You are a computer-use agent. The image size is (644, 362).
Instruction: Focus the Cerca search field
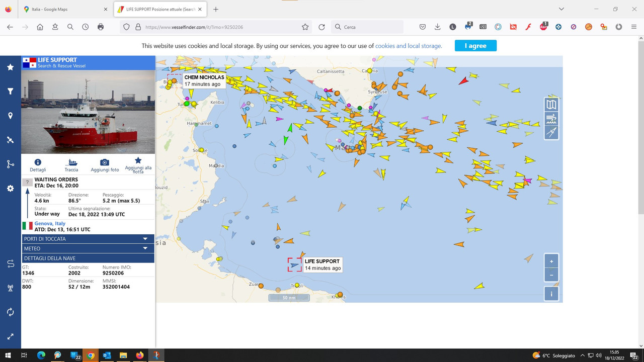click(367, 27)
